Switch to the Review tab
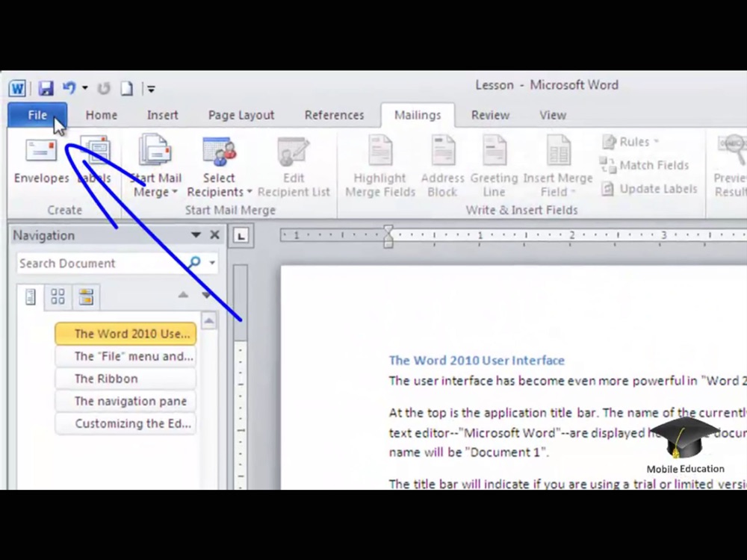 (490, 115)
